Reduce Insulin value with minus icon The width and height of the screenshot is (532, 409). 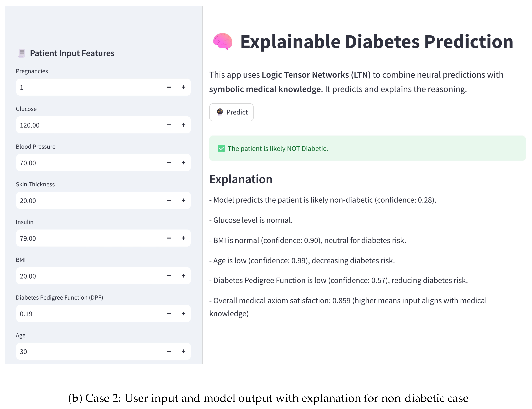click(169, 238)
